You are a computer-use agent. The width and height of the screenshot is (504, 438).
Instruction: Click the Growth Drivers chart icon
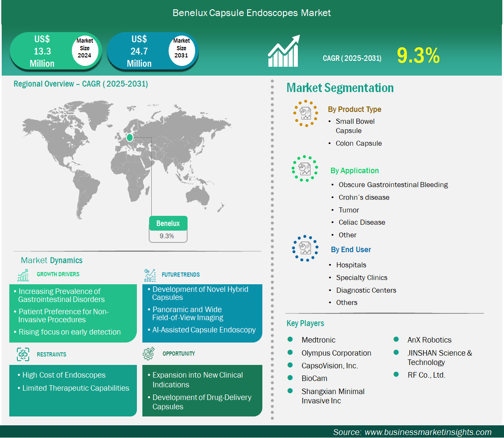click(23, 275)
